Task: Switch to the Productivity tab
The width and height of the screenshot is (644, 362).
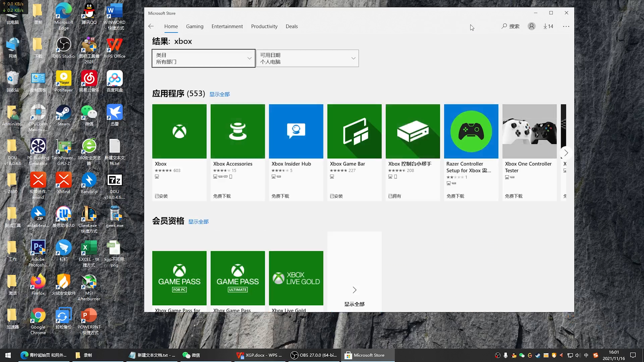Action: [x=264, y=26]
